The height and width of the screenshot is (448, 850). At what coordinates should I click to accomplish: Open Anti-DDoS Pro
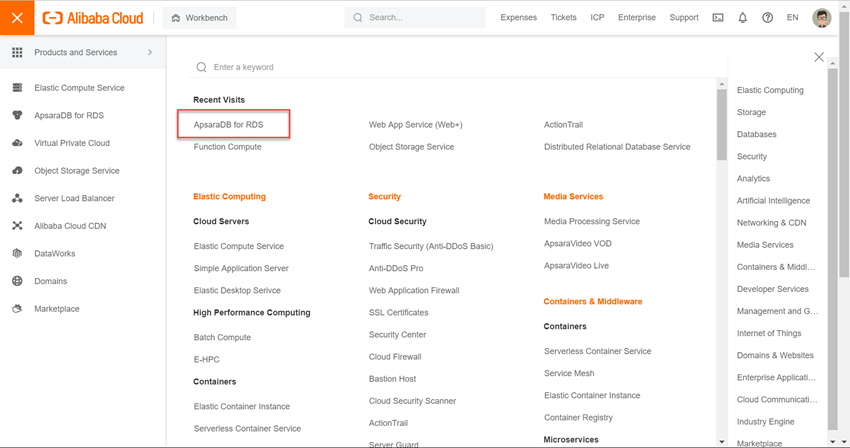click(396, 268)
